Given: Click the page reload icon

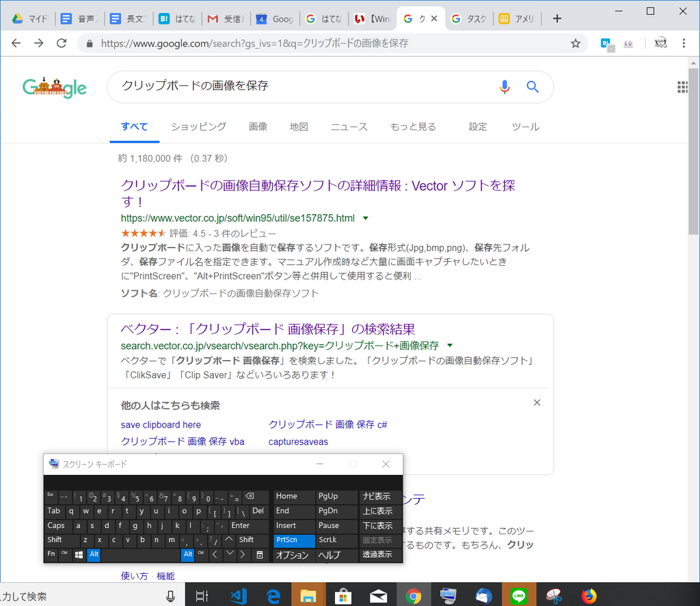Looking at the screenshot, I should coord(62,42).
